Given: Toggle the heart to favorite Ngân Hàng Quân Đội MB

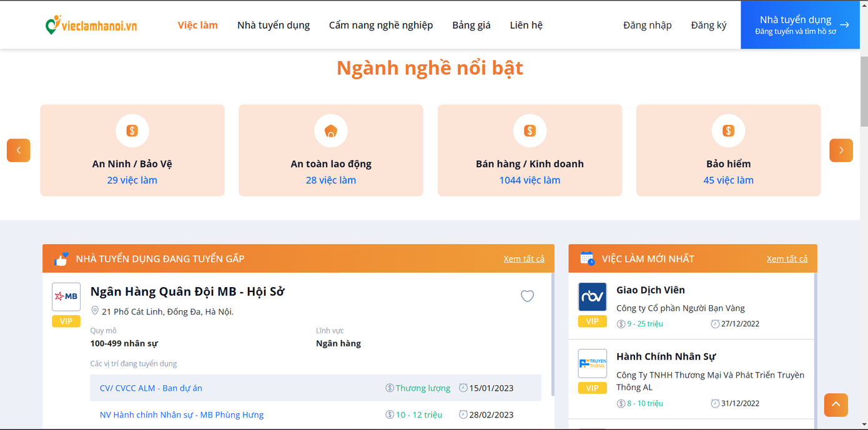Looking at the screenshot, I should 527,296.
